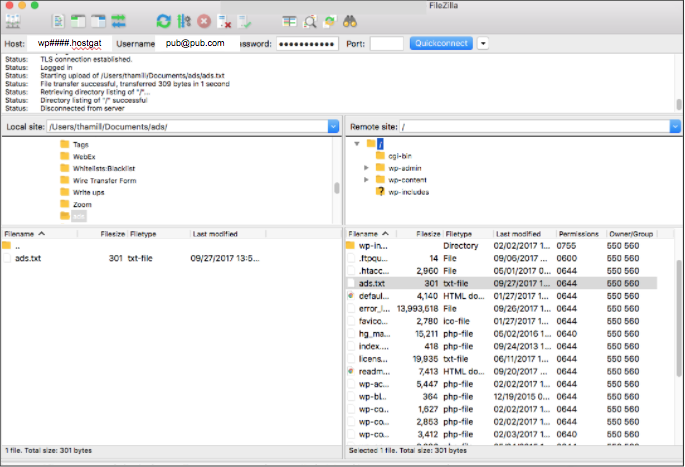
Task: Click the binoculars file search icon
Action: click(350, 20)
